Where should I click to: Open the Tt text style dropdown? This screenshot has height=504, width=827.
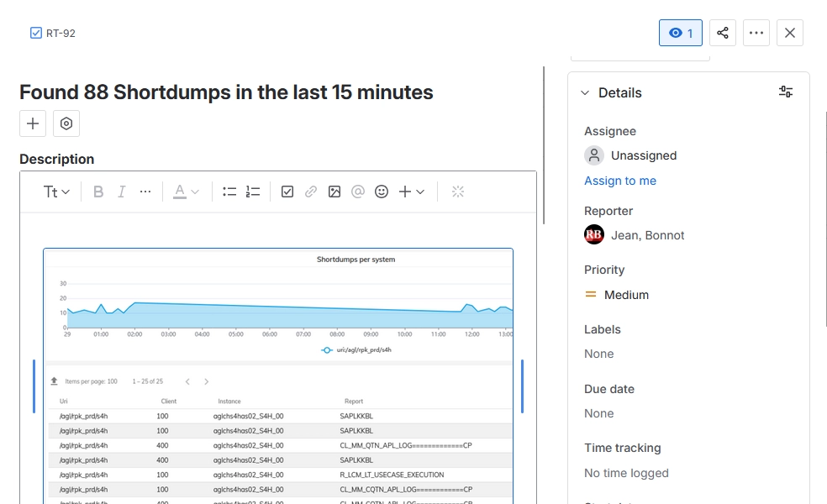55,192
